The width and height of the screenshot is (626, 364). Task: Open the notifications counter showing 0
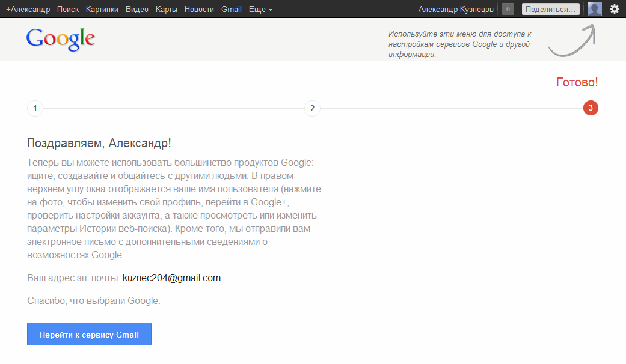[x=508, y=9]
